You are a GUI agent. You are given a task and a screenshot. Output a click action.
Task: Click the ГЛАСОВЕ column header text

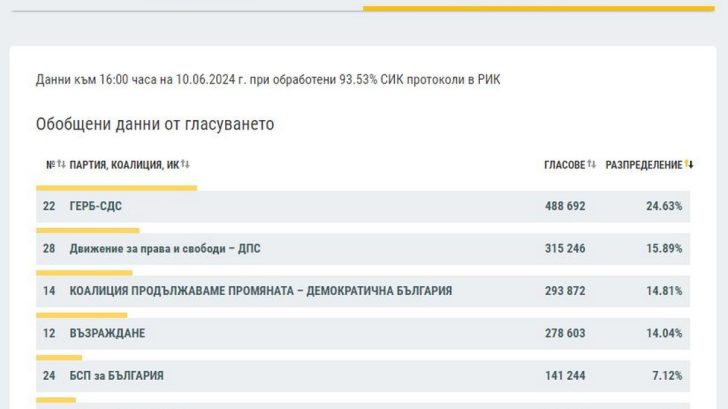coord(564,165)
